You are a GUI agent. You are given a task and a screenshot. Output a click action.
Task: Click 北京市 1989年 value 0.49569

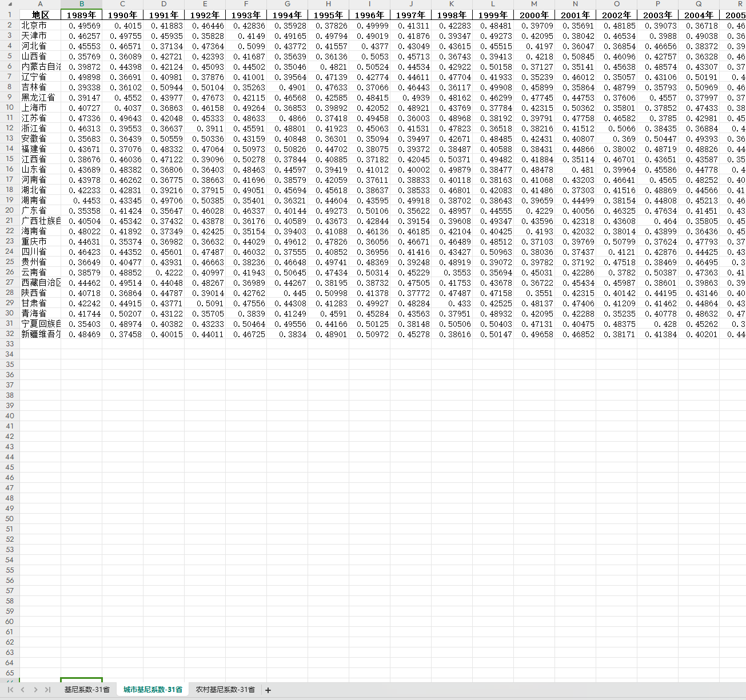pos(81,25)
